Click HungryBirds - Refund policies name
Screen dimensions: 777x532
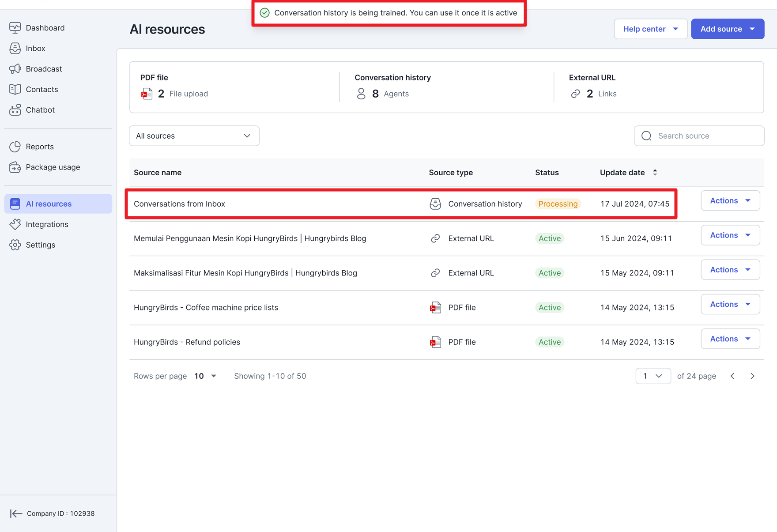click(187, 342)
